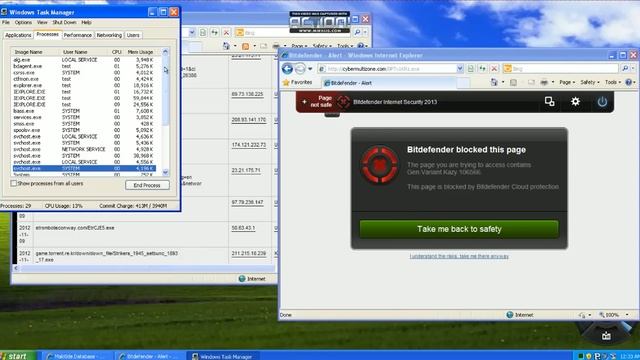Open Bitdefender toolbar settings gear
Screen dimensions: 640x360
point(575,101)
